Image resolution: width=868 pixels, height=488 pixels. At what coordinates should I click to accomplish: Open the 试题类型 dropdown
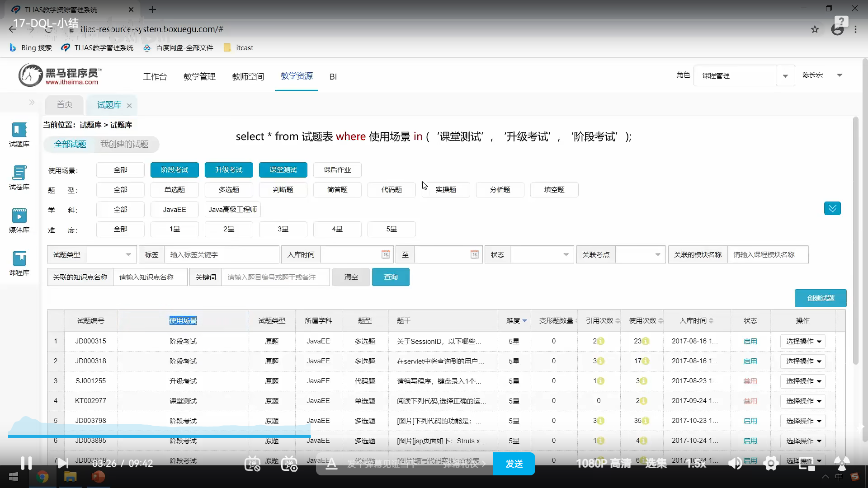[111, 254]
